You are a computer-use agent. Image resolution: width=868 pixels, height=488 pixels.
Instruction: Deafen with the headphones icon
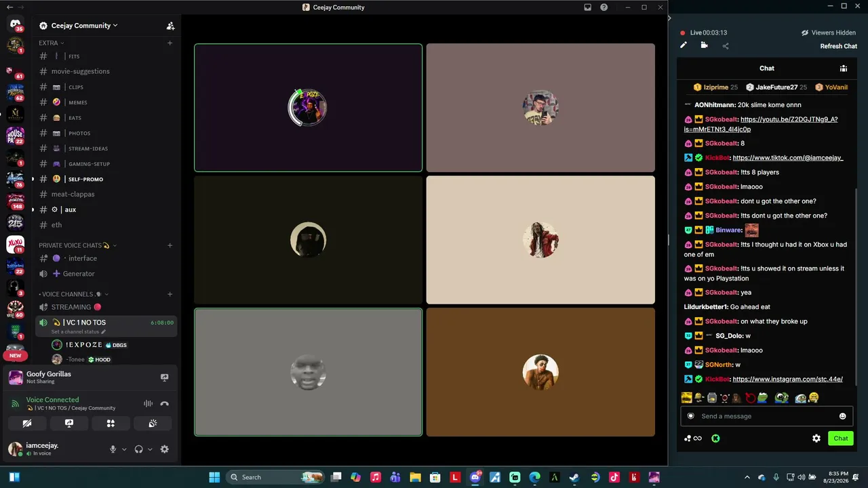coord(138,449)
